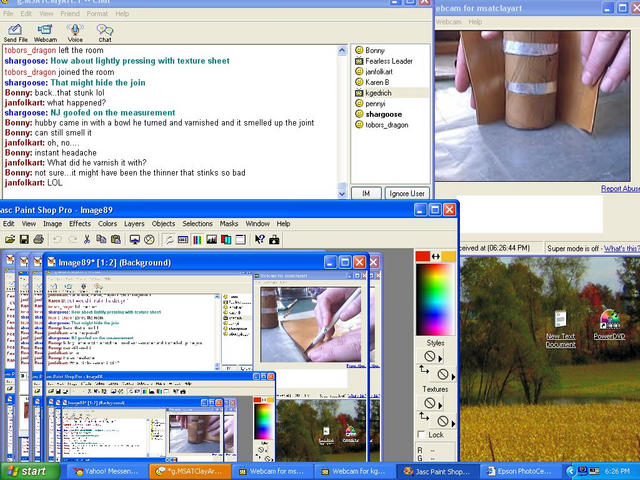Click the taskbar clock showing 6:26 PM
640x480 pixels.
(618, 471)
